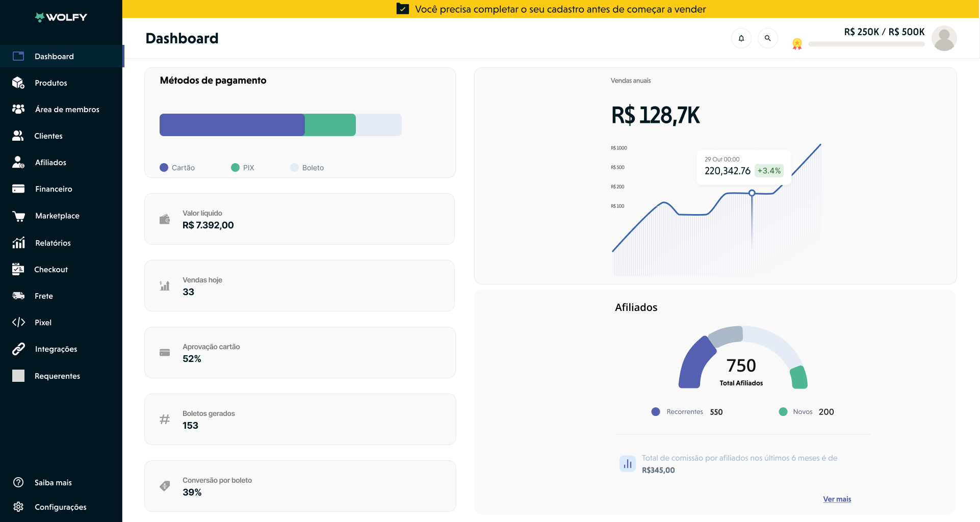Click the Wolfy logo
980x522 pixels.
pos(61,17)
